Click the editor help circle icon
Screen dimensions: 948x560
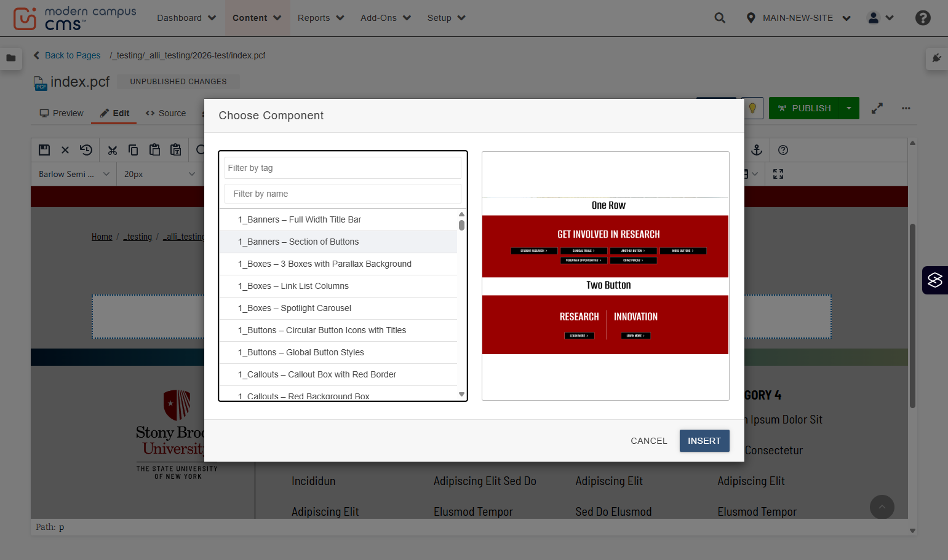783,150
